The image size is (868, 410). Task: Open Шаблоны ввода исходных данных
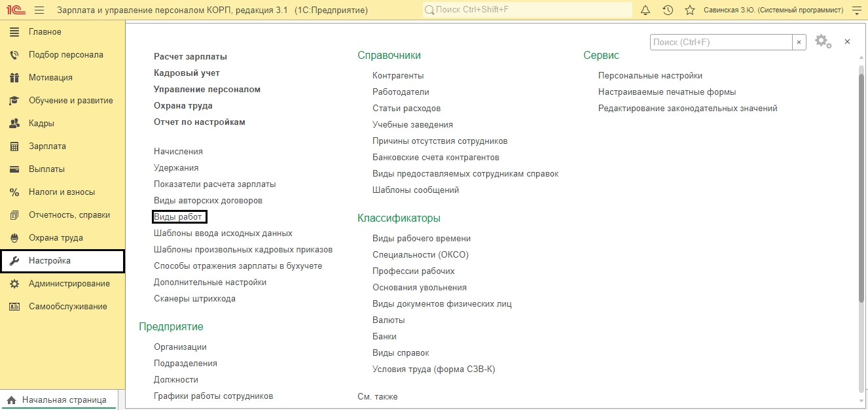pos(223,233)
